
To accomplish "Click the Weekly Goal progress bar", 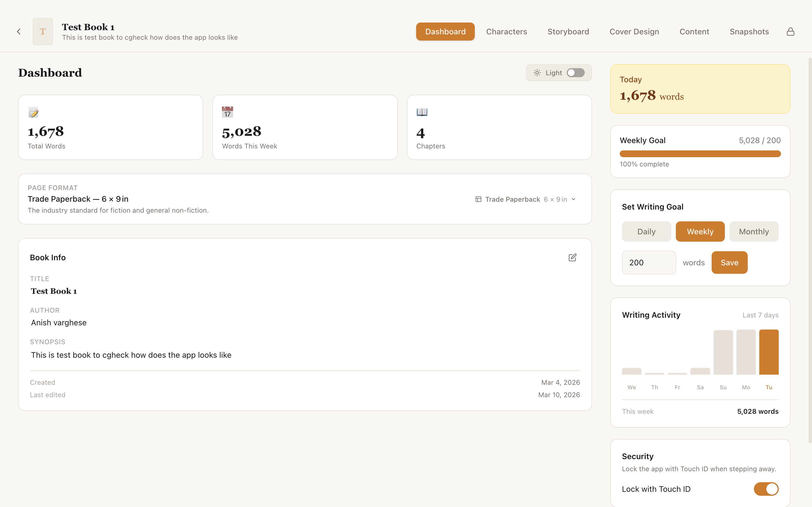I will point(700,154).
